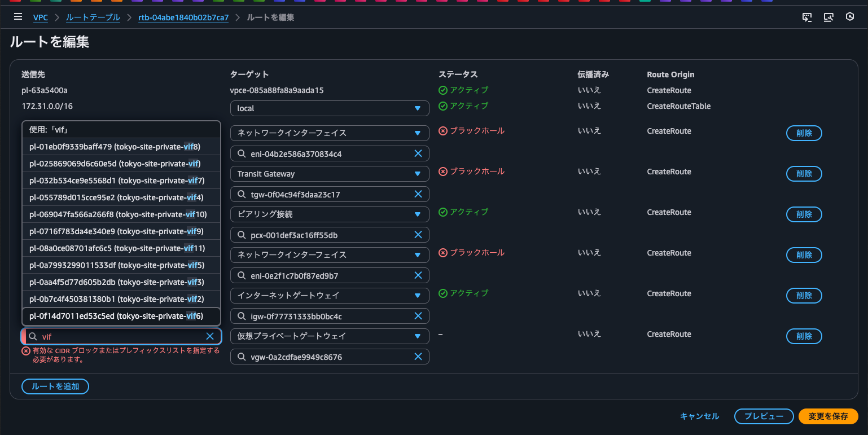The width and height of the screenshot is (868, 435).
Task: Expand the Transit Gateway target dropdown
Action: 330,173
